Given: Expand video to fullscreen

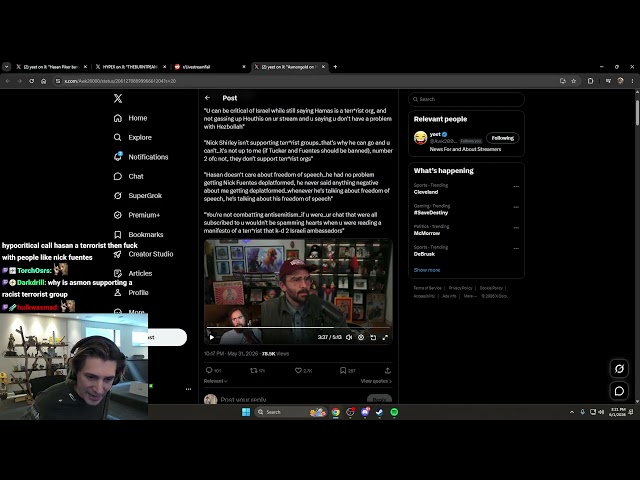Looking at the screenshot, I should click(385, 337).
